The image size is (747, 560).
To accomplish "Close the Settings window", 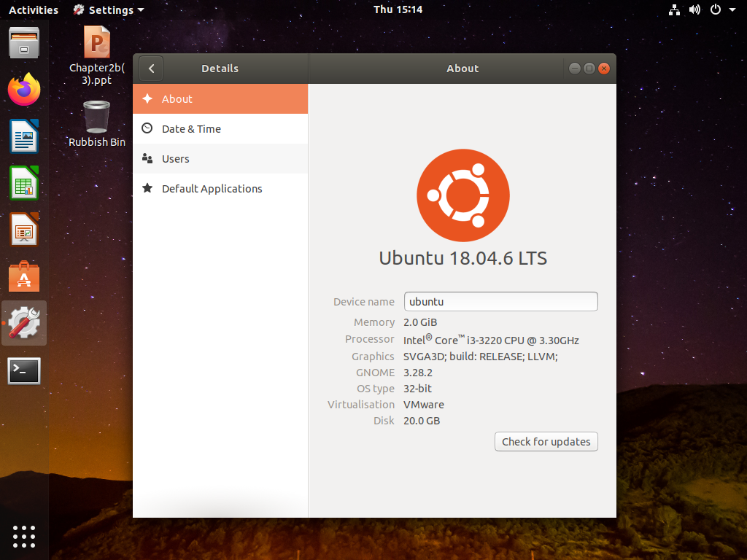I will (604, 69).
